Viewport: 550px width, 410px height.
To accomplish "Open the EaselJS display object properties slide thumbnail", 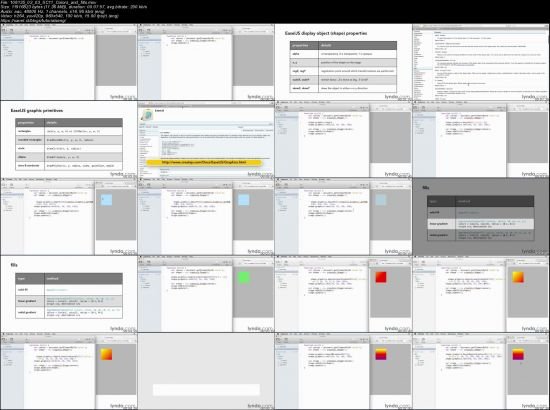I will click(343, 62).
